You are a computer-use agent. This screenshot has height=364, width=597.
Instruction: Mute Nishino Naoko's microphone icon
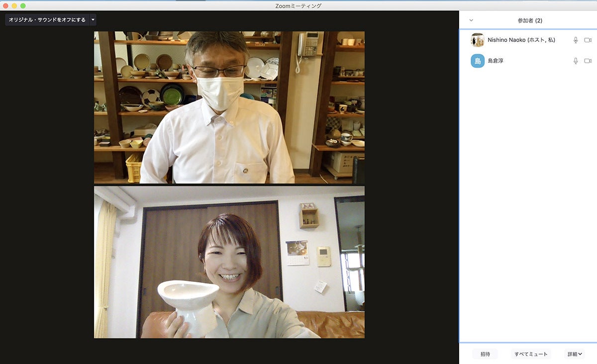coord(576,40)
